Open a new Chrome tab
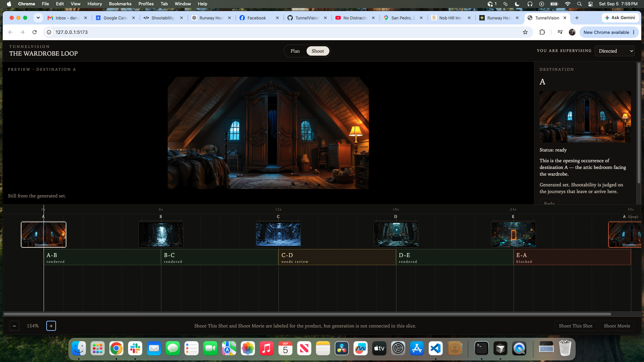The width and height of the screenshot is (644, 362). tap(577, 18)
